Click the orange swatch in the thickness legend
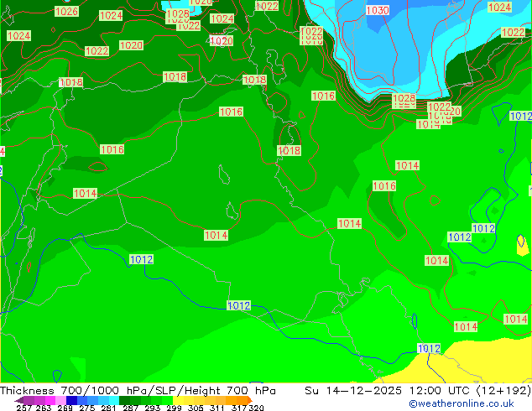 (237, 400)
